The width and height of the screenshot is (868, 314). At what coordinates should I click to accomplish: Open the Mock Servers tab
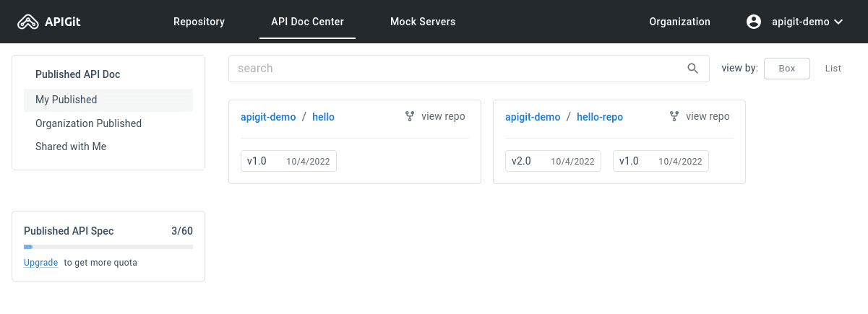pos(423,22)
